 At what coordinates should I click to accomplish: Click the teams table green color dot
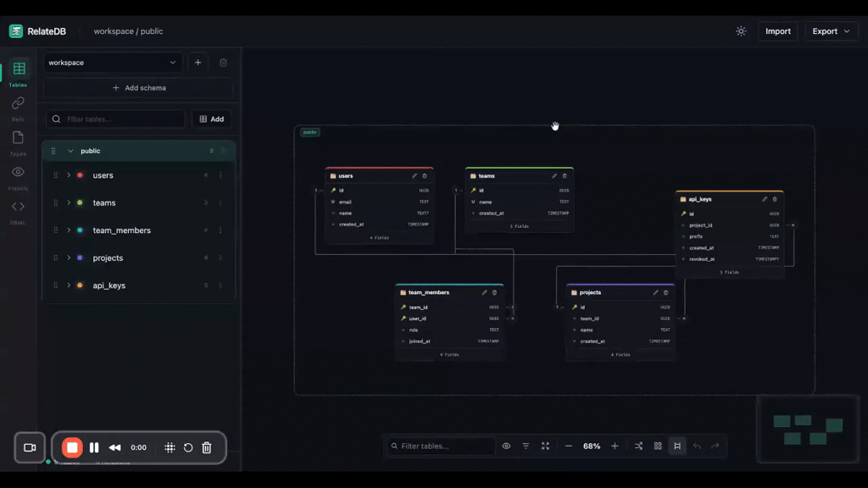click(x=81, y=203)
